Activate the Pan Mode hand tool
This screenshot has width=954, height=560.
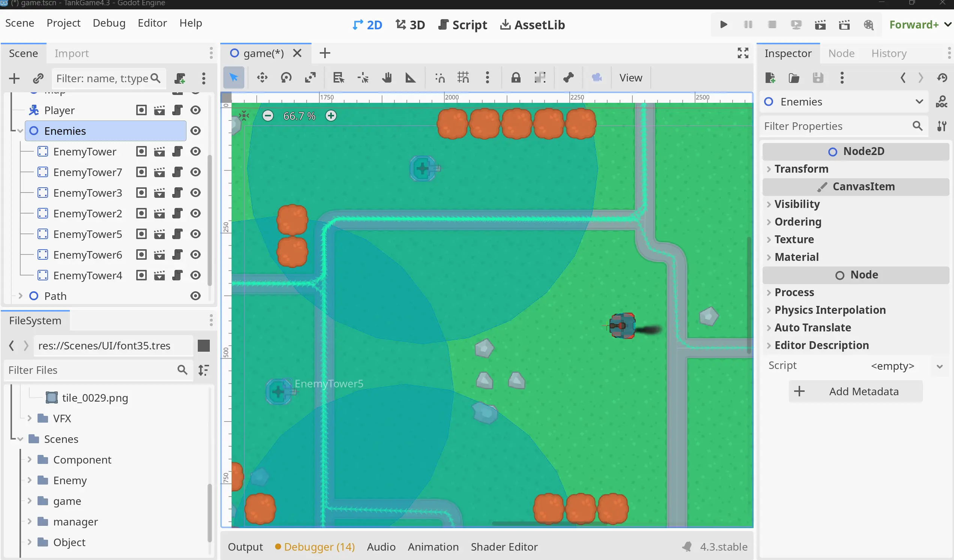coord(387,78)
